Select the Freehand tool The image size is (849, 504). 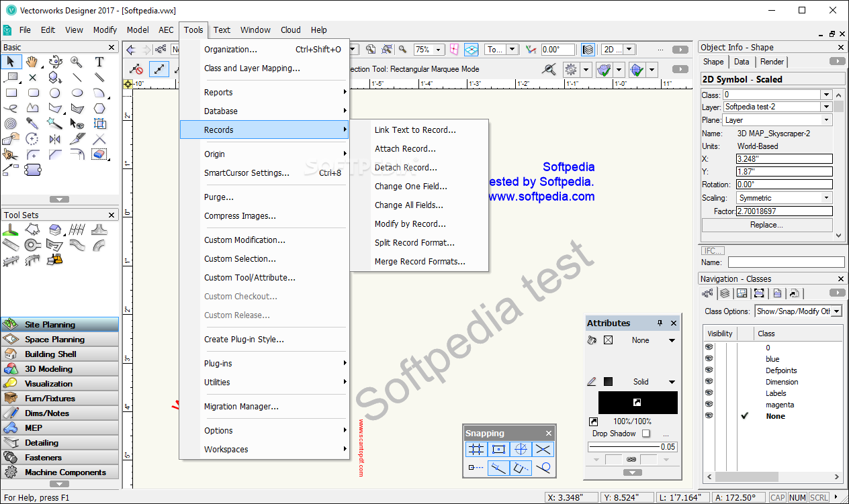click(10, 108)
